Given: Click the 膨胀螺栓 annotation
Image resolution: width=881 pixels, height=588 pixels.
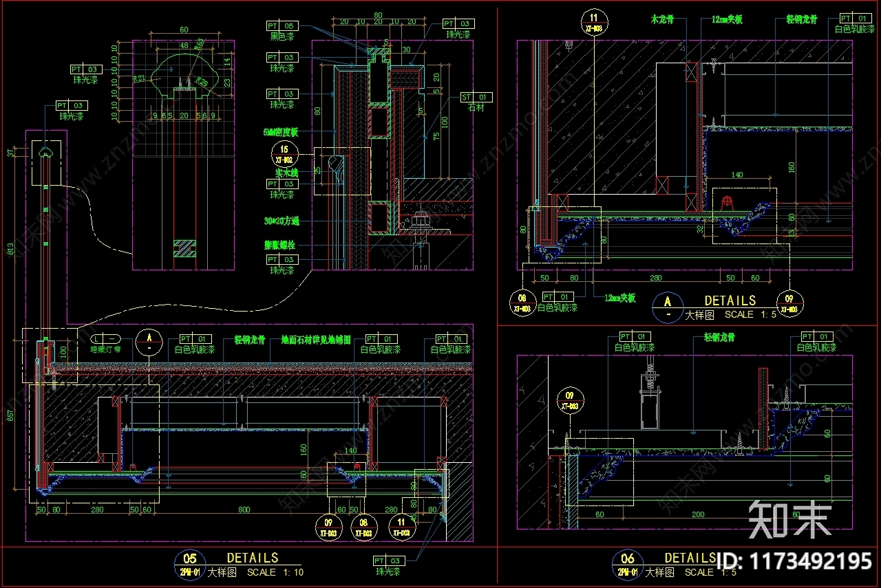Looking at the screenshot, I should (x=280, y=244).
